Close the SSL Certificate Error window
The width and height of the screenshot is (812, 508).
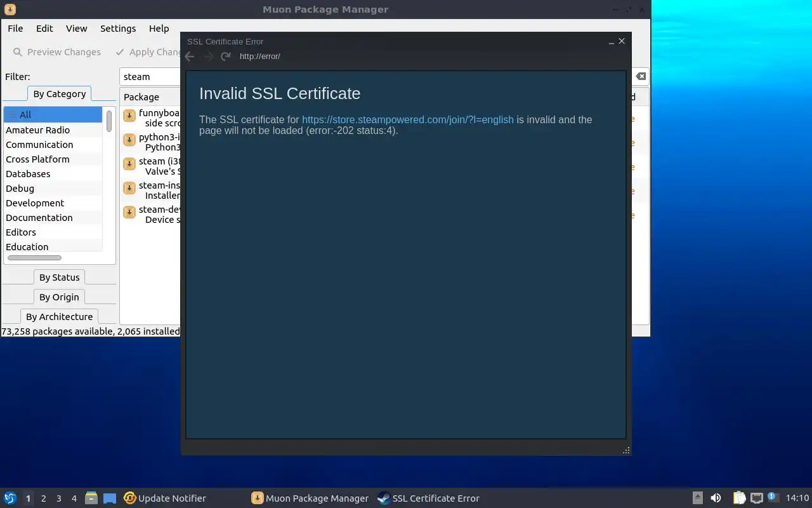[622, 41]
